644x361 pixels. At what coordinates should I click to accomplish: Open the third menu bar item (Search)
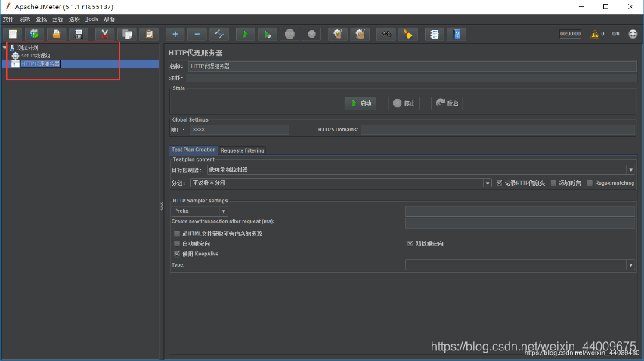tap(41, 20)
